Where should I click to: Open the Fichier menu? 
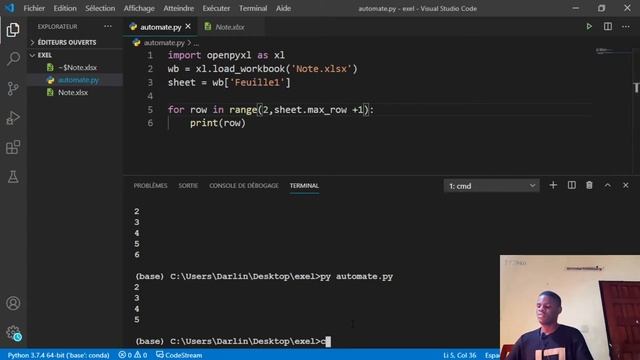tap(34, 8)
